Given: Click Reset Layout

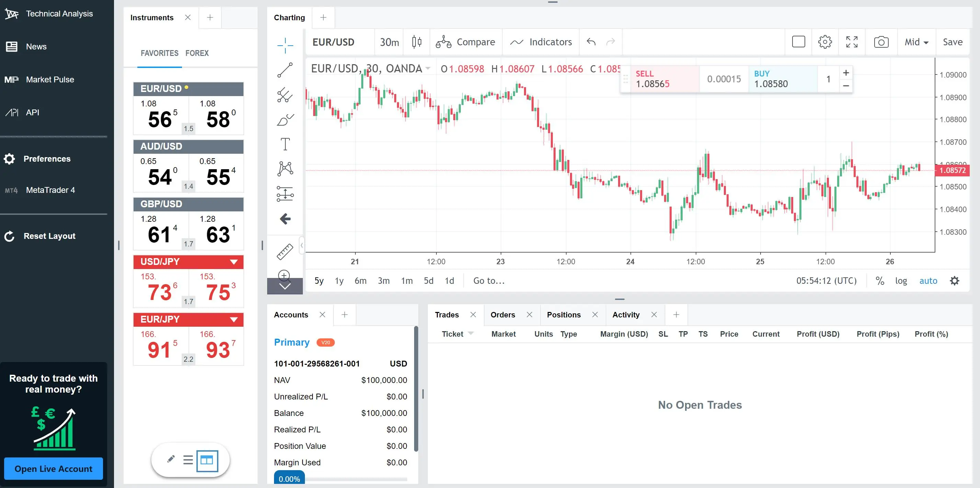Looking at the screenshot, I should coord(40,236).
